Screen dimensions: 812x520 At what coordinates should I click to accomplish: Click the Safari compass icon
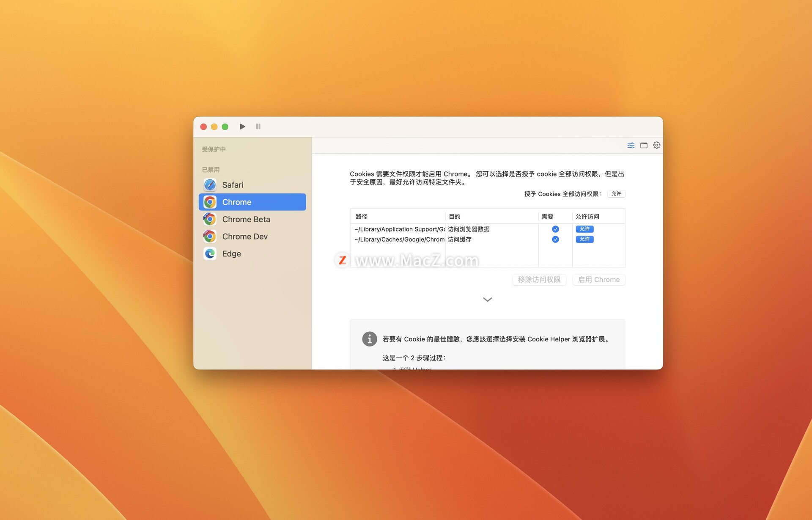coord(210,185)
